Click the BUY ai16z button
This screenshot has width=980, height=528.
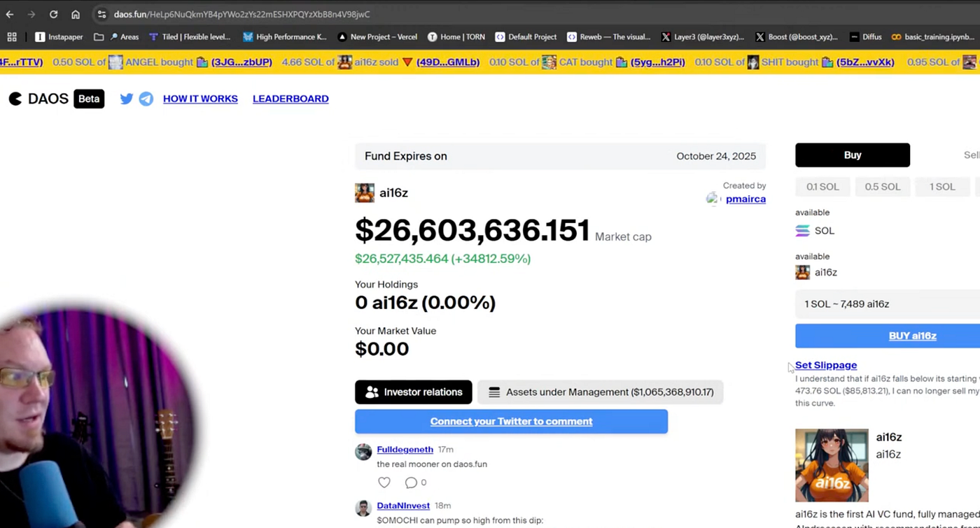tap(888, 336)
